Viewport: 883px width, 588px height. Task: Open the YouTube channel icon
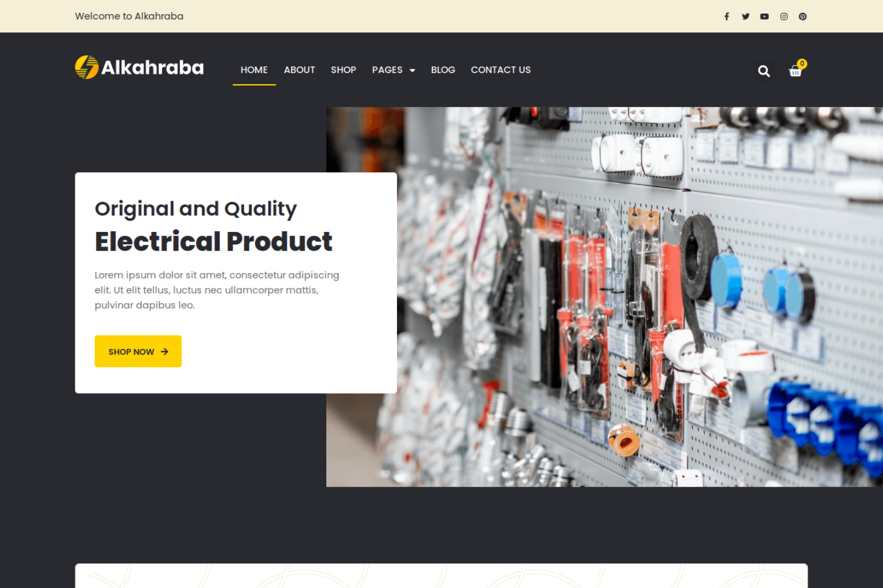click(x=764, y=16)
